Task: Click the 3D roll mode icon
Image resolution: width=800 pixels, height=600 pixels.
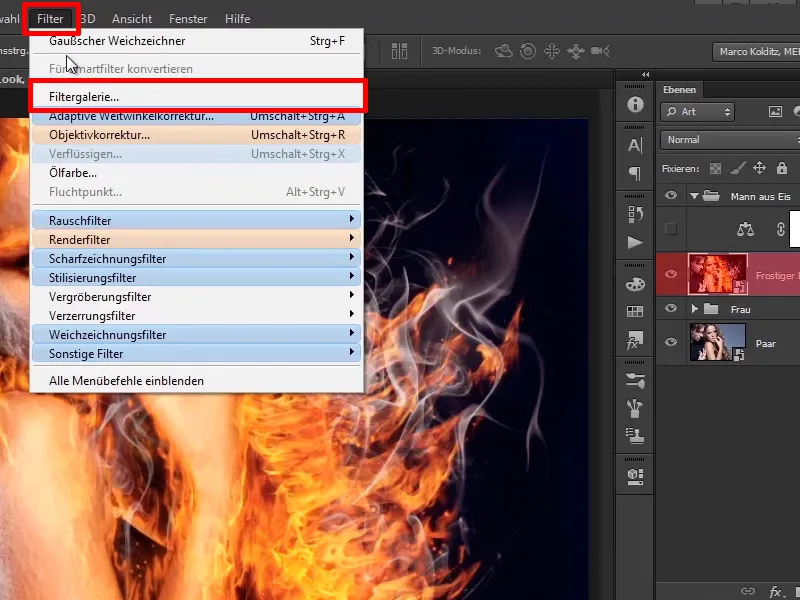Action: click(528, 51)
